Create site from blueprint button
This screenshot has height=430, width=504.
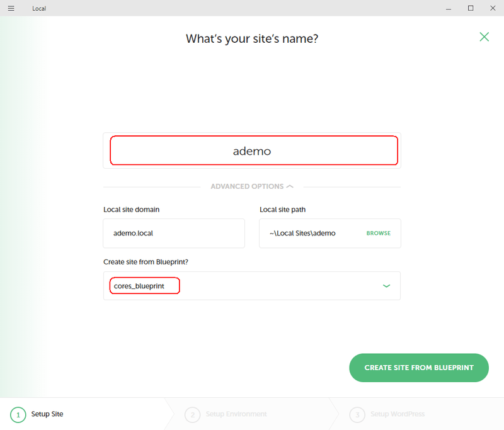tap(419, 368)
